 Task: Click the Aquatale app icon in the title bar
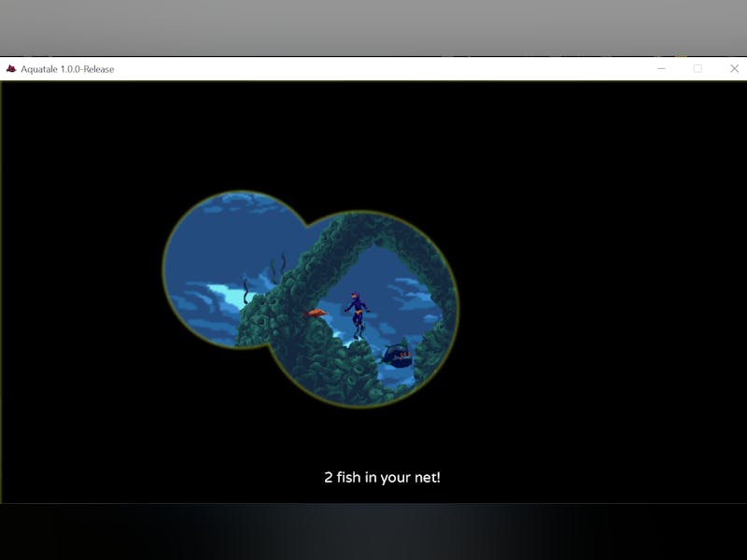[x=11, y=69]
